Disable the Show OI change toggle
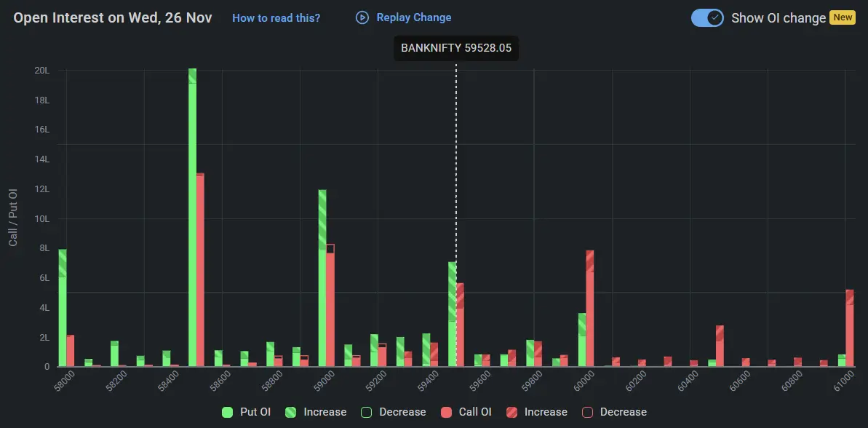This screenshot has height=428, width=868. [706, 17]
